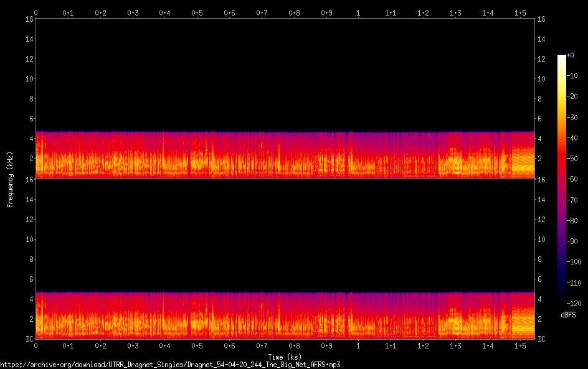Select the 0.5 tick on top time axis
The width and height of the screenshot is (588, 369).
tap(197, 12)
